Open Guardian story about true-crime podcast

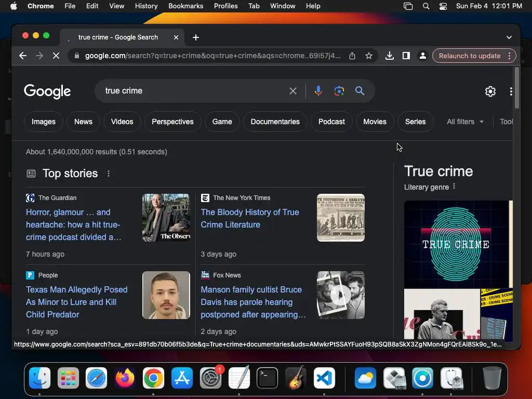pyautogui.click(x=73, y=224)
